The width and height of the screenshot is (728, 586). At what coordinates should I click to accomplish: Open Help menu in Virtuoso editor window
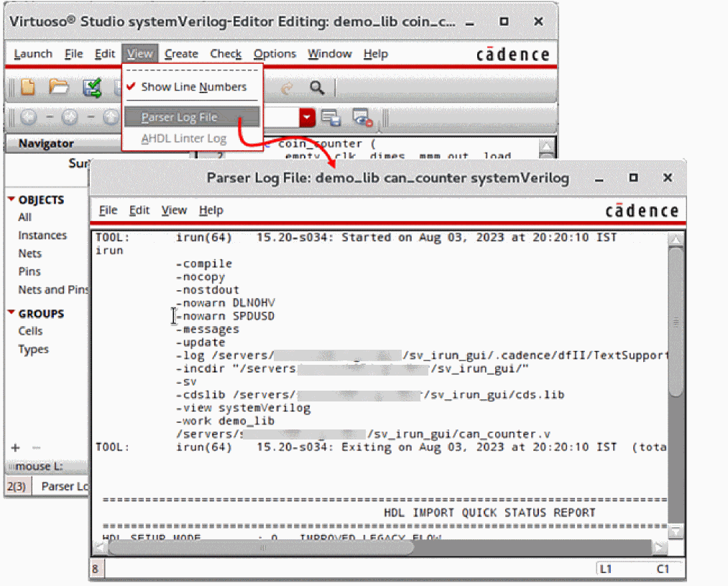(376, 54)
